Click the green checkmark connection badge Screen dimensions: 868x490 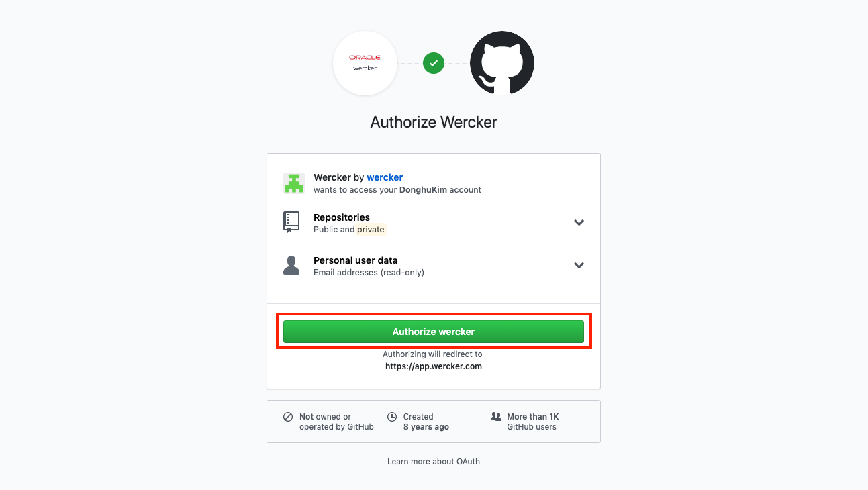coord(434,63)
